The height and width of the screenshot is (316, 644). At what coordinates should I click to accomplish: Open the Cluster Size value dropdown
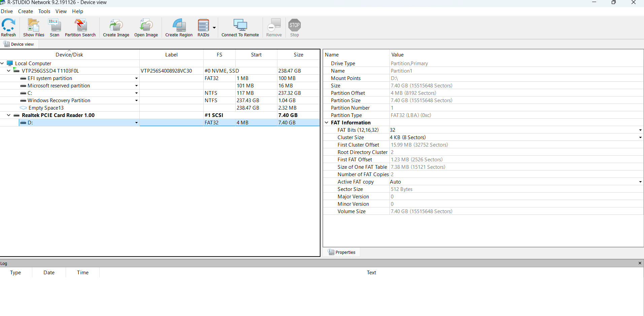[x=640, y=137]
